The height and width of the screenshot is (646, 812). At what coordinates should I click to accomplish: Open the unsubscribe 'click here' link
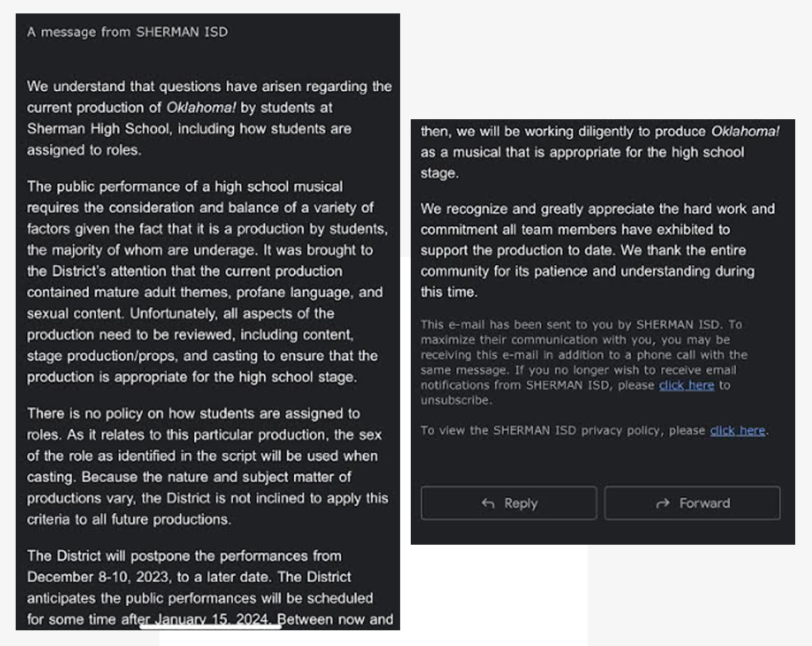coord(686,385)
